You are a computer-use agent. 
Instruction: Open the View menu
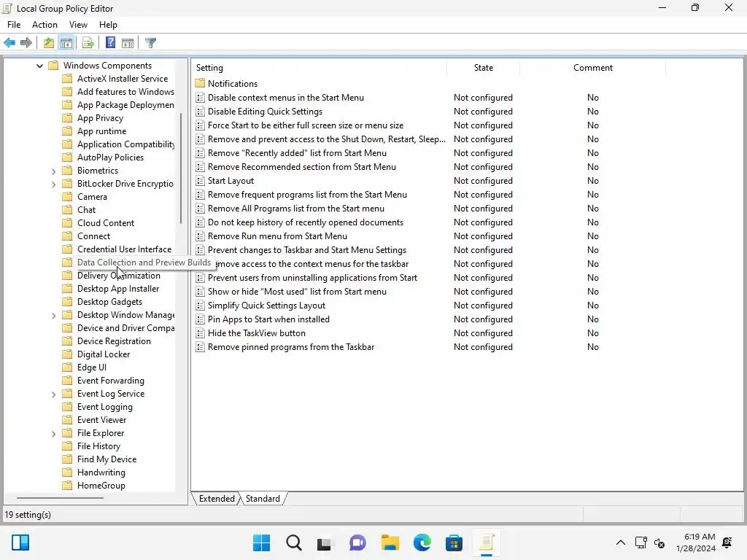click(78, 25)
